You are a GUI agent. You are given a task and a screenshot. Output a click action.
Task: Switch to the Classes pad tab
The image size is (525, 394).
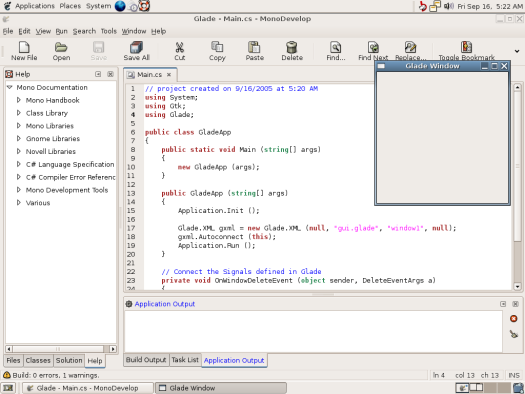coord(38,360)
